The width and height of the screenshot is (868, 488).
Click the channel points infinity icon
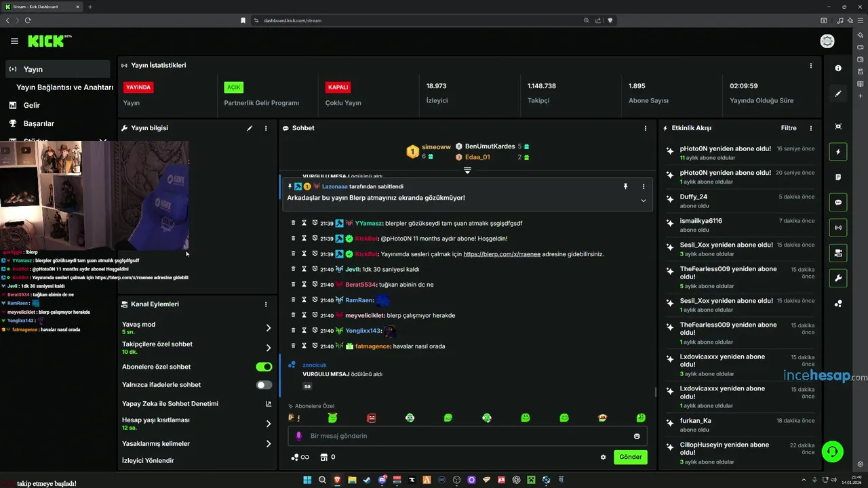click(299, 457)
